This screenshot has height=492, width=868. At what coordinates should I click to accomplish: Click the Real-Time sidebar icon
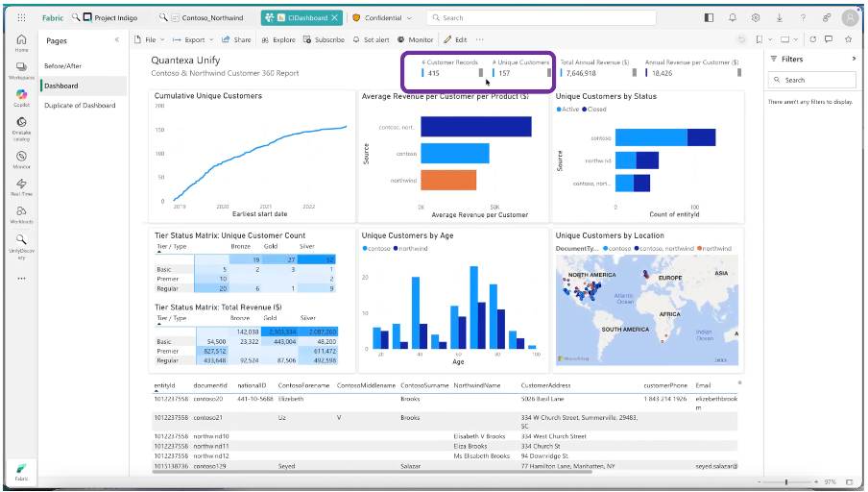pyautogui.click(x=20, y=186)
